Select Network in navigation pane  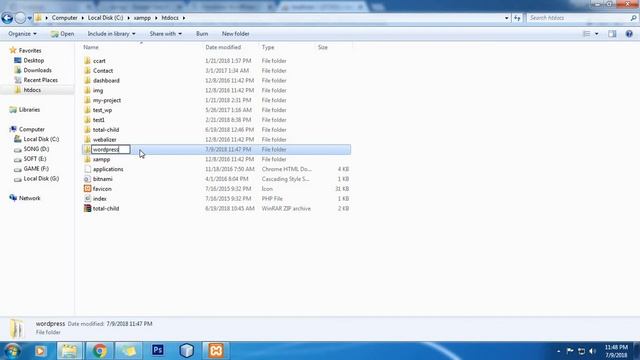pos(29,198)
